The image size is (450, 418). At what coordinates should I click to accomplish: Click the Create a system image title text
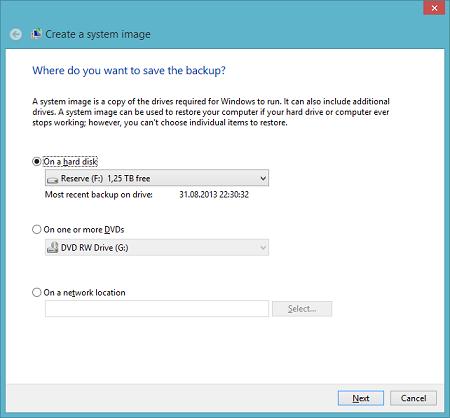click(98, 34)
